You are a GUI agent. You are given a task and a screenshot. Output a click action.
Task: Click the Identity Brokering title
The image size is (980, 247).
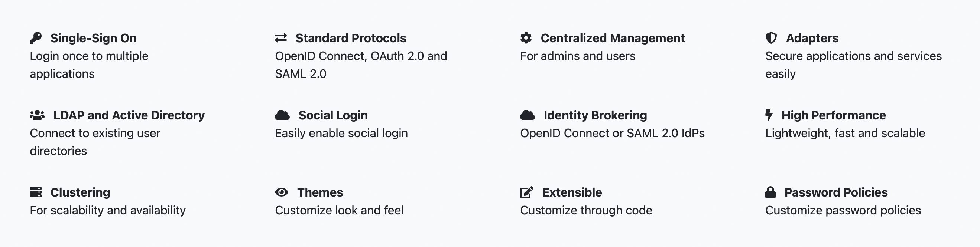595,115
